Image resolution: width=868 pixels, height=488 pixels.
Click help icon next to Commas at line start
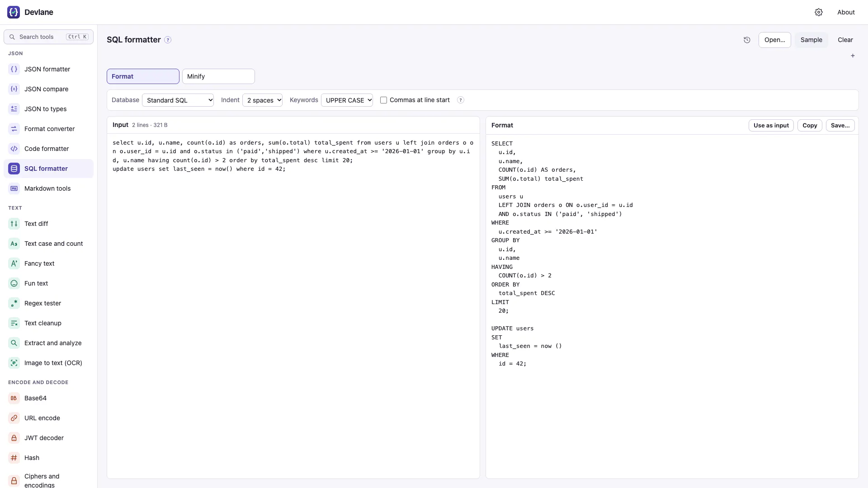[x=460, y=100]
